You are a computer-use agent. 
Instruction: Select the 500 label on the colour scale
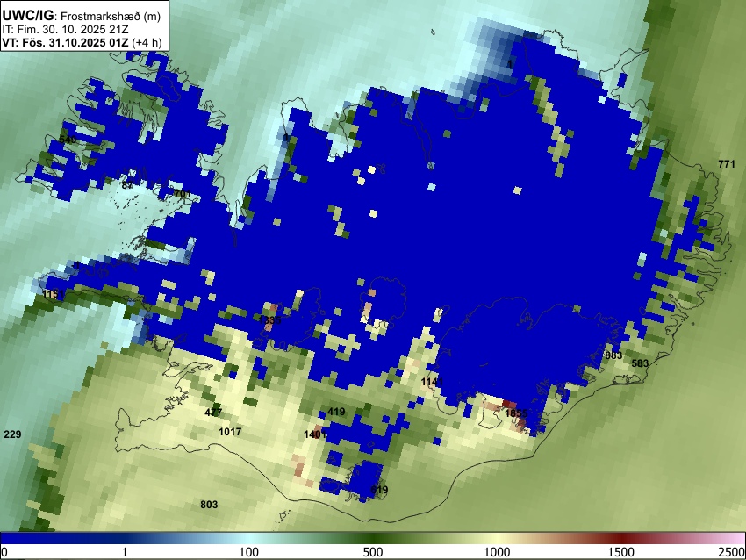[373, 552]
